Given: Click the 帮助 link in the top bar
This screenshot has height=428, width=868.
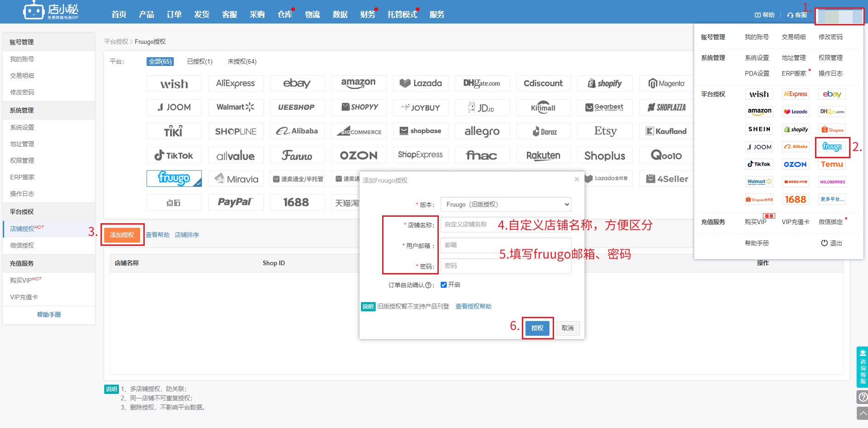Looking at the screenshot, I should (765, 15).
